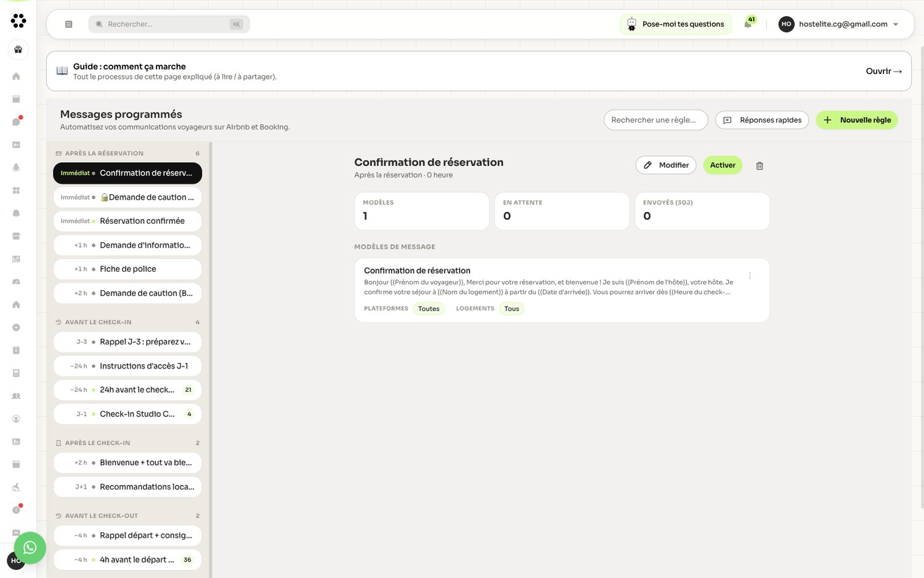Delete rule with the trash icon
This screenshot has height=578, width=924.
(x=760, y=166)
